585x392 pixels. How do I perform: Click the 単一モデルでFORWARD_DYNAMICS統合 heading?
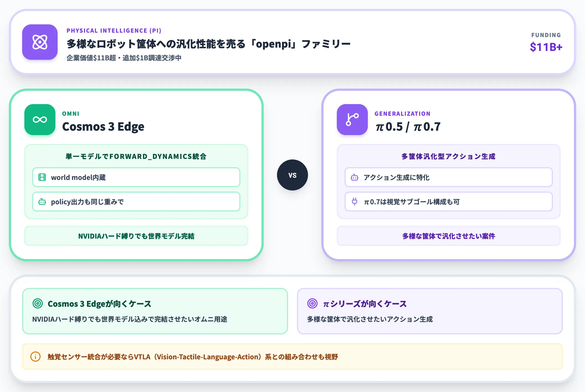pyautogui.click(x=136, y=156)
